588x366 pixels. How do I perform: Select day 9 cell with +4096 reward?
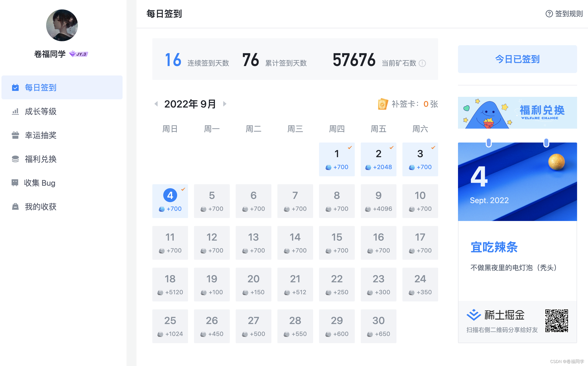[378, 201]
